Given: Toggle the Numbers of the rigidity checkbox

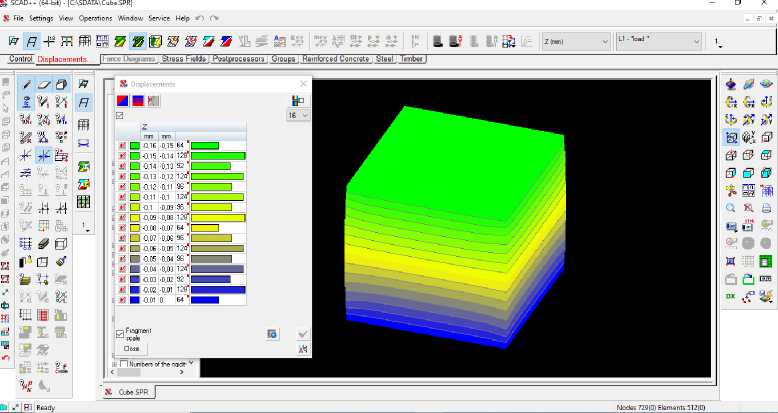Looking at the screenshot, I should (x=124, y=364).
